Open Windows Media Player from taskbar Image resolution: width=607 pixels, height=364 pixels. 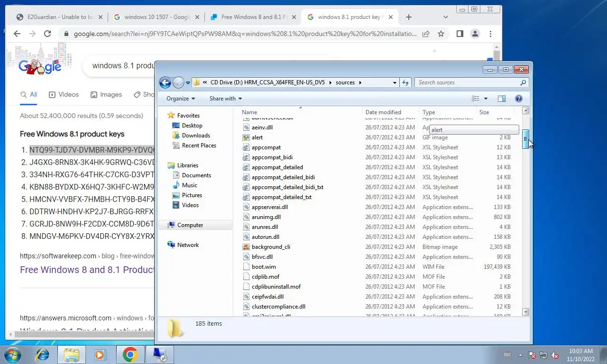point(100,355)
